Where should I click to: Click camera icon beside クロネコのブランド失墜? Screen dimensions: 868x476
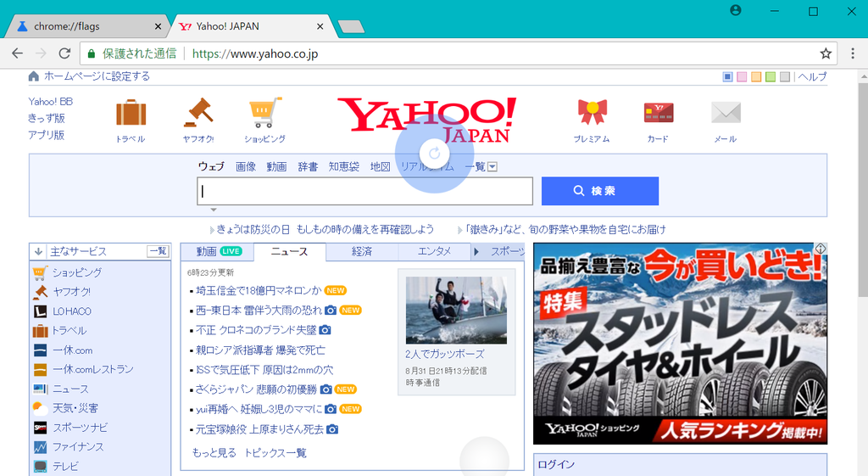[325, 330]
